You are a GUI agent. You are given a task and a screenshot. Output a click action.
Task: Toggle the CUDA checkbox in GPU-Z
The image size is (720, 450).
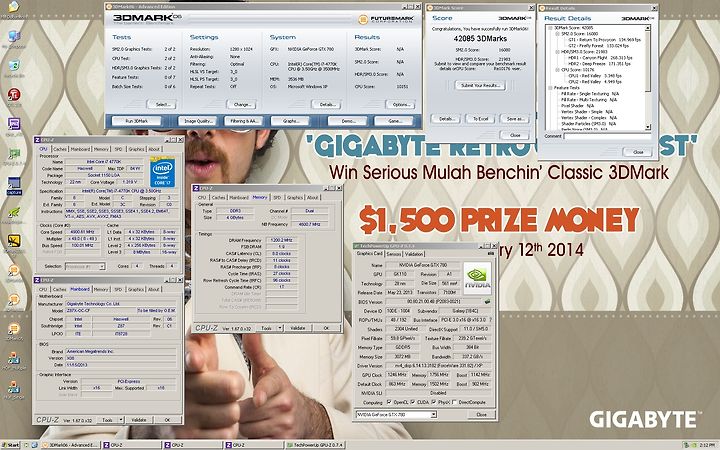point(413,402)
